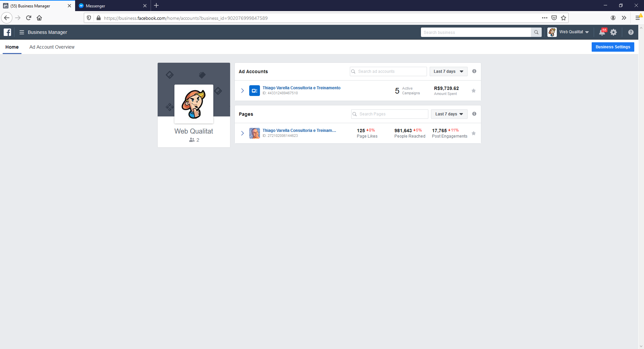Click the tracking protection shield icon
The width and height of the screenshot is (644, 349).
click(x=89, y=18)
